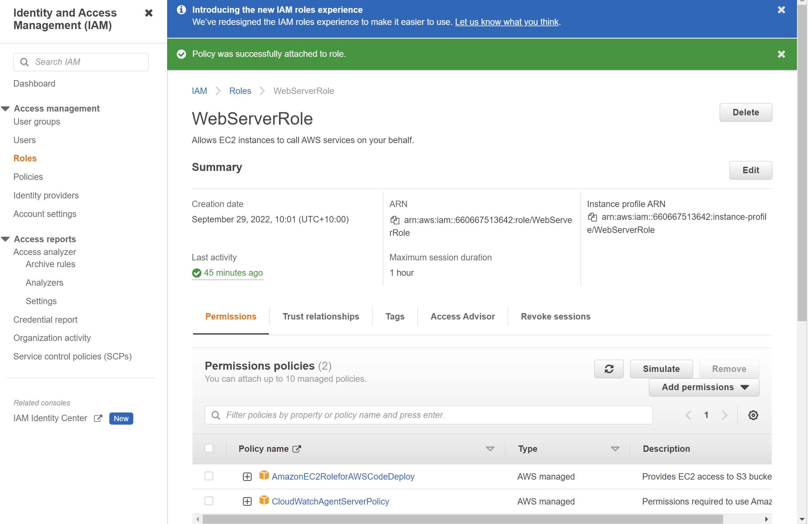Expand the AmazonEC2RoleforAWSCodeDeploy policy details

point(247,476)
